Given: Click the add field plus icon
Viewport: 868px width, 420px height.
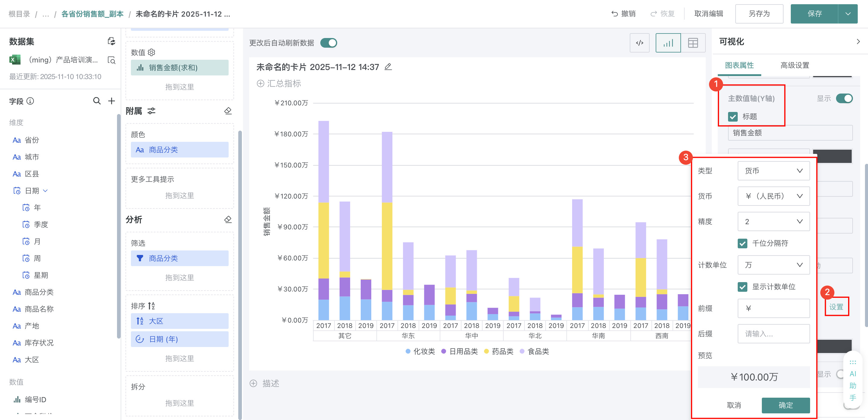Looking at the screenshot, I should pos(112,101).
